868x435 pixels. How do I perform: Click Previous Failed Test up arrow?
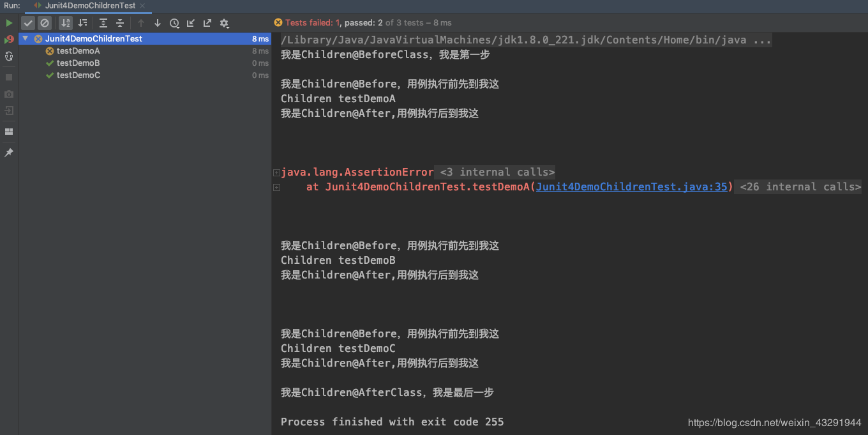pyautogui.click(x=141, y=23)
